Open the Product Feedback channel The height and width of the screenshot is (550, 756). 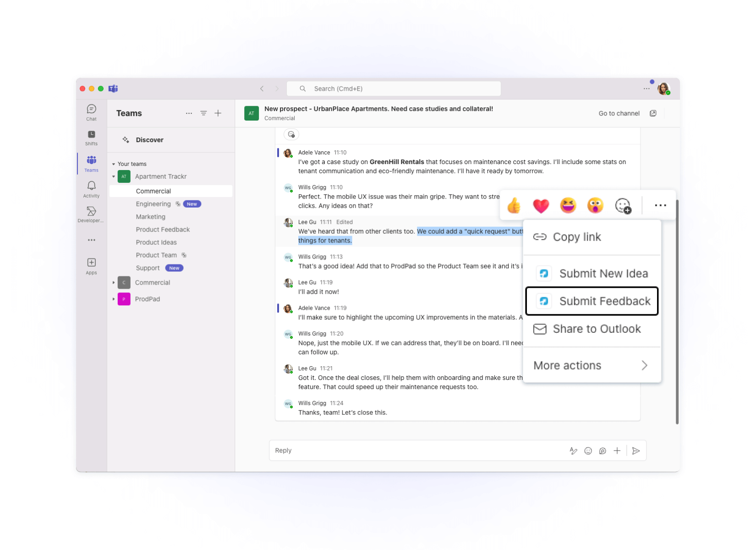(x=163, y=230)
